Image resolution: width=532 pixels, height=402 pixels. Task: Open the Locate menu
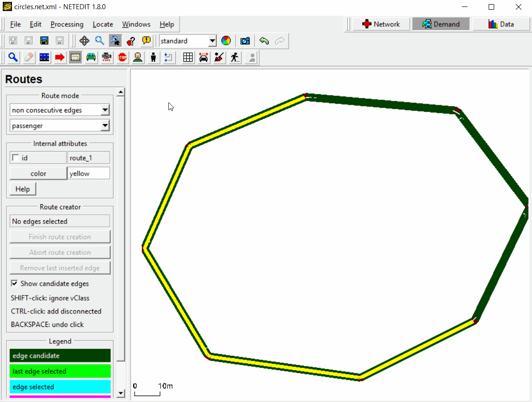[102, 24]
